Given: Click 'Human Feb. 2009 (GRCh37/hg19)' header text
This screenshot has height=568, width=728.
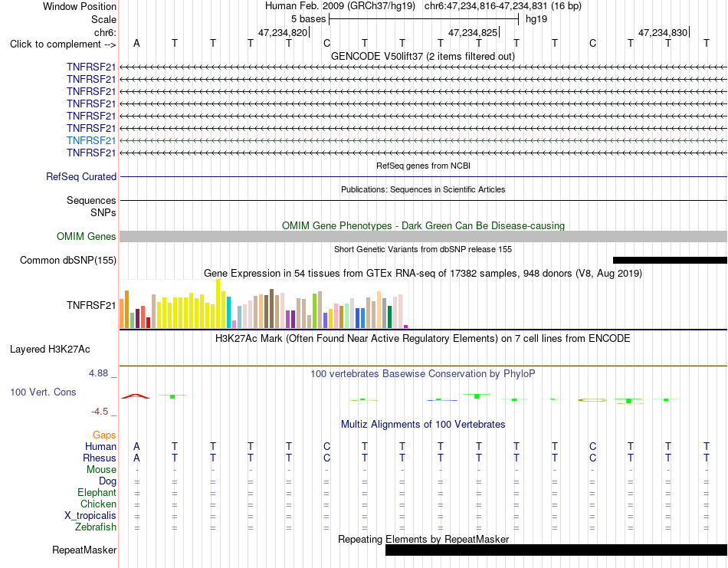Looking at the screenshot, I should (x=342, y=6).
